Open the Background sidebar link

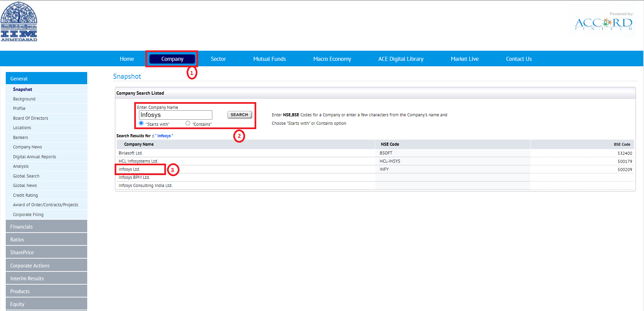[x=24, y=99]
